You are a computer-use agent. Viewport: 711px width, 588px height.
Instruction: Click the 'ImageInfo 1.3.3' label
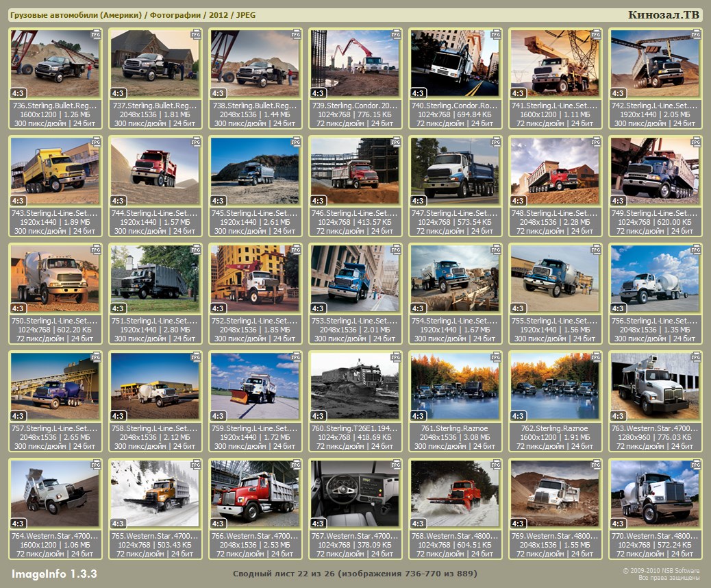pos(54,574)
